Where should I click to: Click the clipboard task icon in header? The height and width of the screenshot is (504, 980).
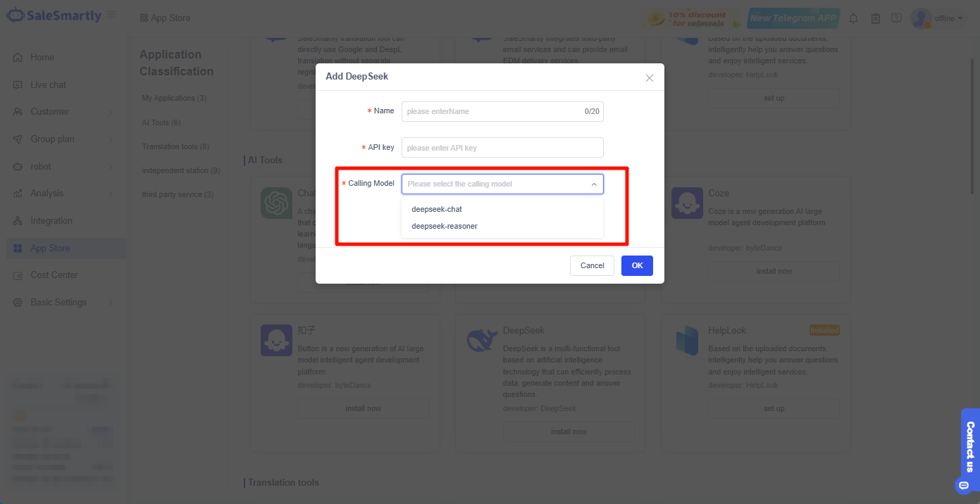click(x=875, y=18)
